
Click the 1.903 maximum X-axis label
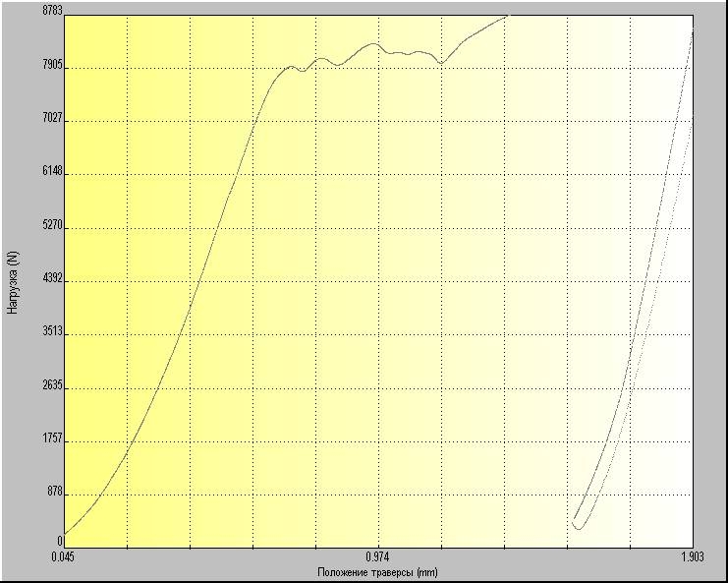[x=693, y=556]
